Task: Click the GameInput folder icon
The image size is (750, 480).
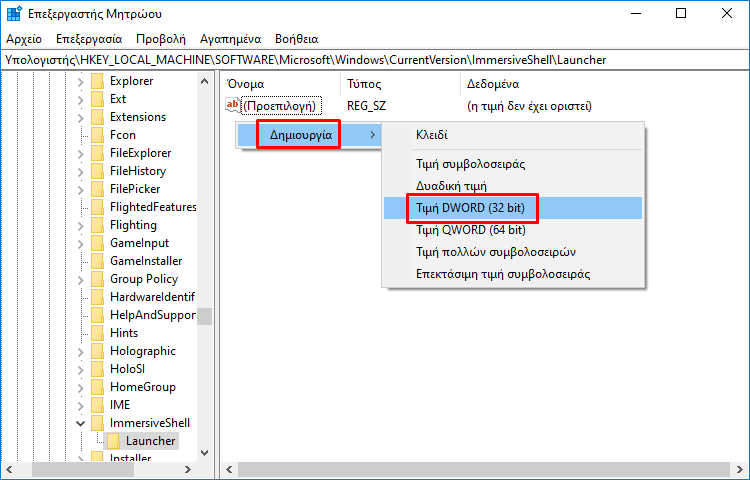Action: tap(98, 243)
